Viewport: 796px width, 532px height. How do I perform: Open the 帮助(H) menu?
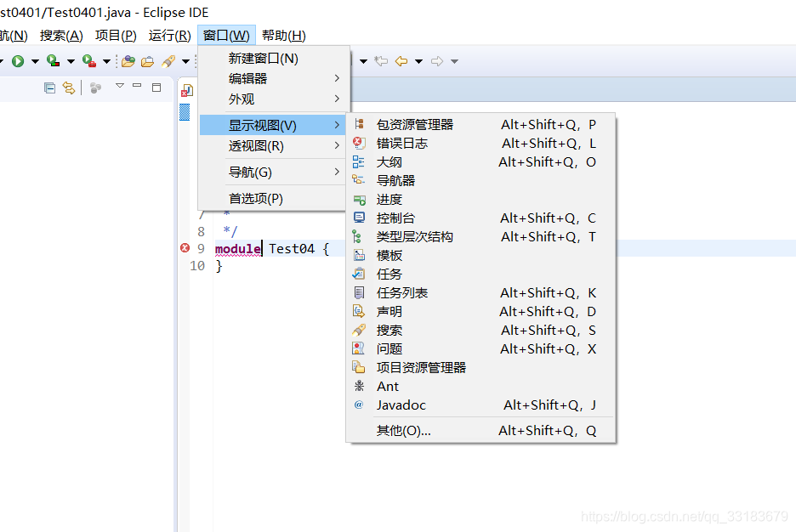pos(284,36)
